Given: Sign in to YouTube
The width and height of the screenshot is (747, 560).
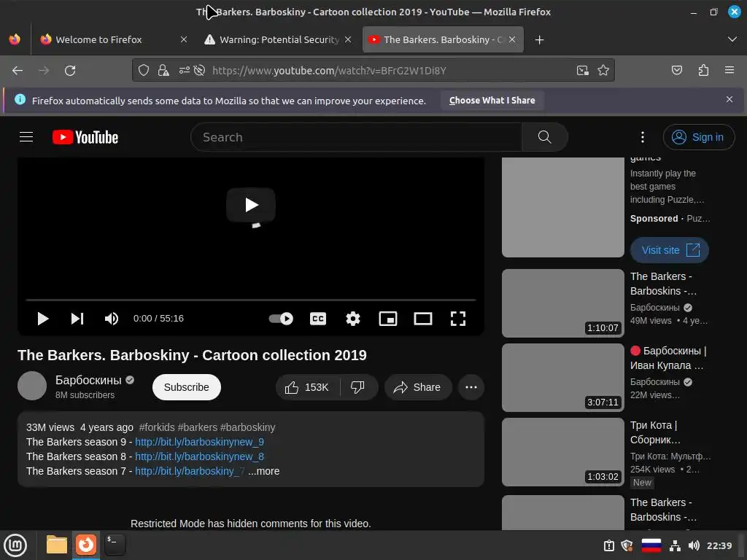Looking at the screenshot, I should (x=698, y=137).
